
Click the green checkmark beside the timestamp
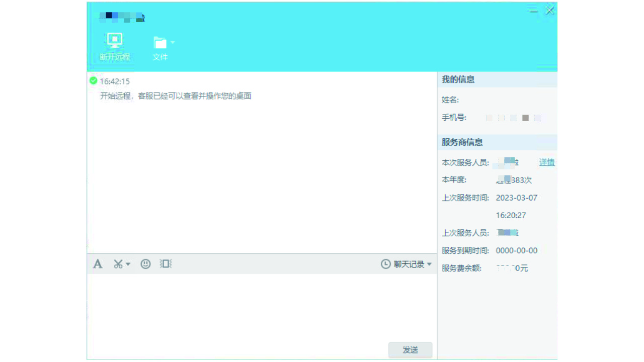pyautogui.click(x=94, y=80)
